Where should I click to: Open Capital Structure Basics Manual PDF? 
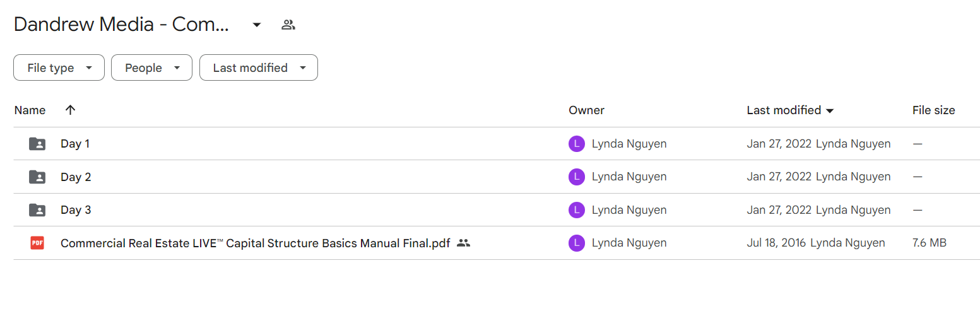(x=255, y=243)
